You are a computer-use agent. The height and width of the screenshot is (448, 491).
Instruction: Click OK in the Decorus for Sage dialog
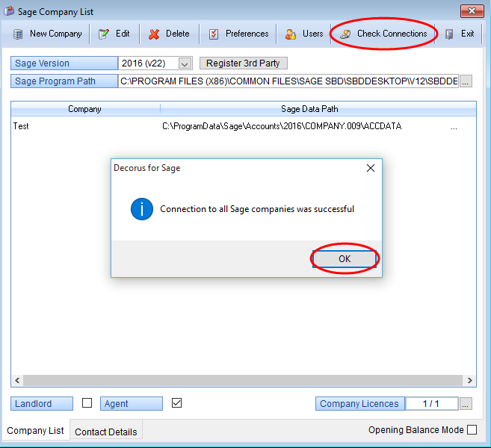pyautogui.click(x=345, y=259)
